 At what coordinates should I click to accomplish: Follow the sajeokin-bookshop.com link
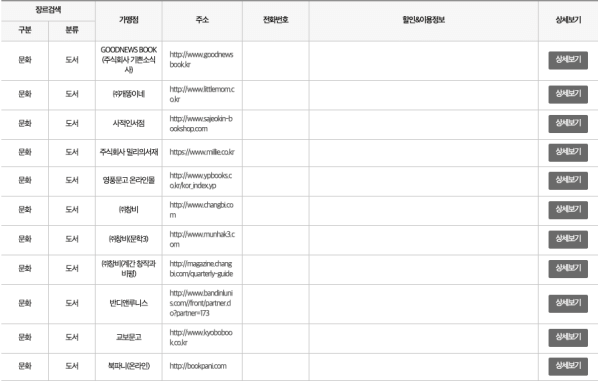[x=201, y=124]
